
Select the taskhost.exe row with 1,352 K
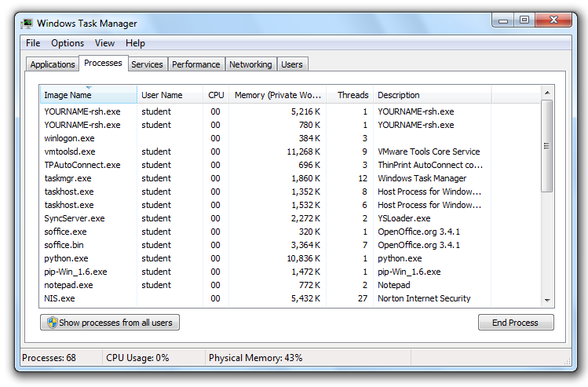[290, 192]
